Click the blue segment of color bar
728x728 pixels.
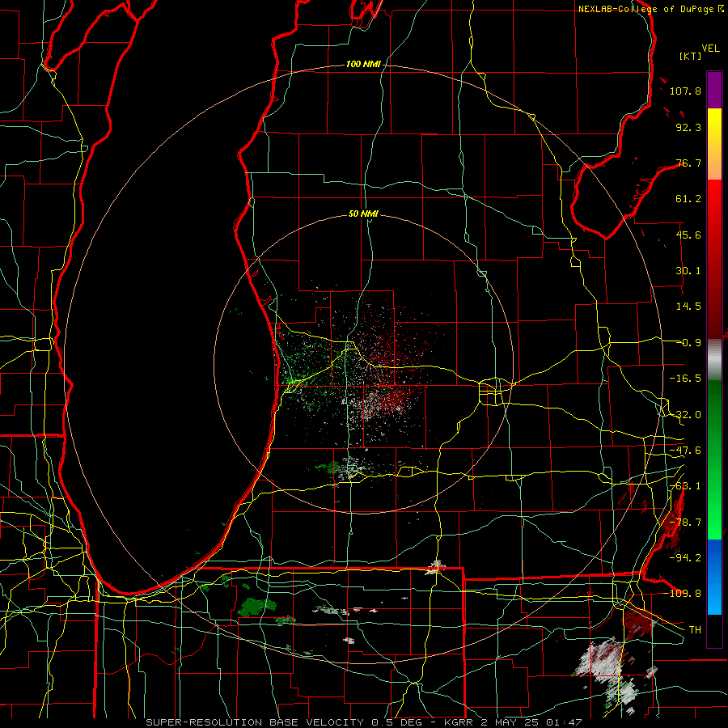(714, 577)
